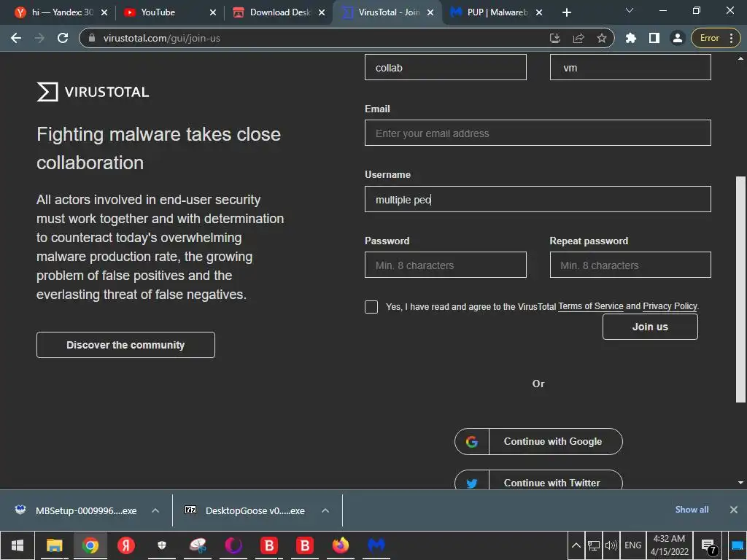Switch to the Download Desktop tab
The image size is (747, 560).
(274, 12)
